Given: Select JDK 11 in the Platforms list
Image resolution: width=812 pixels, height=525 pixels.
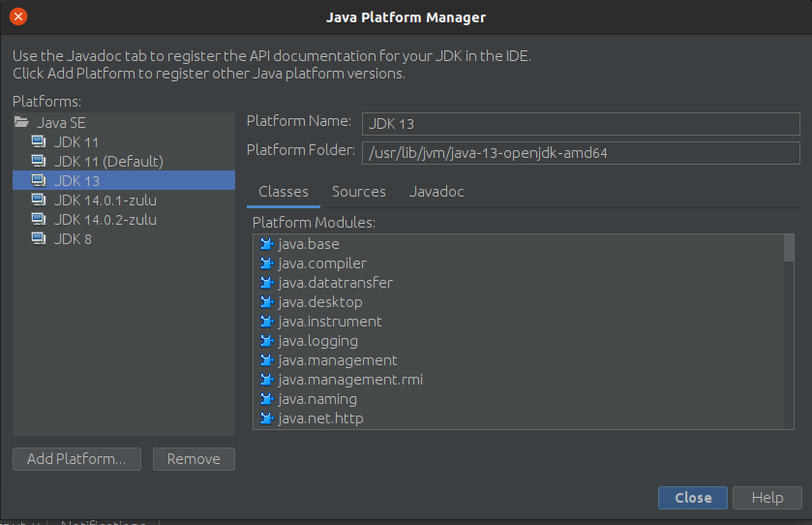Looking at the screenshot, I should 76,142.
